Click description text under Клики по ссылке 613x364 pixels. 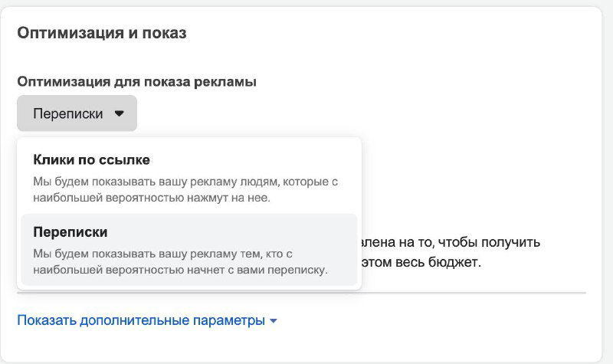pyautogui.click(x=185, y=189)
